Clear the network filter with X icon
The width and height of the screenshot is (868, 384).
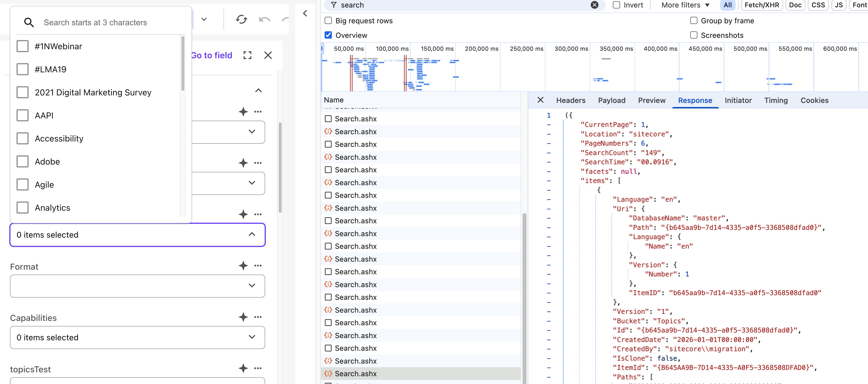595,5
